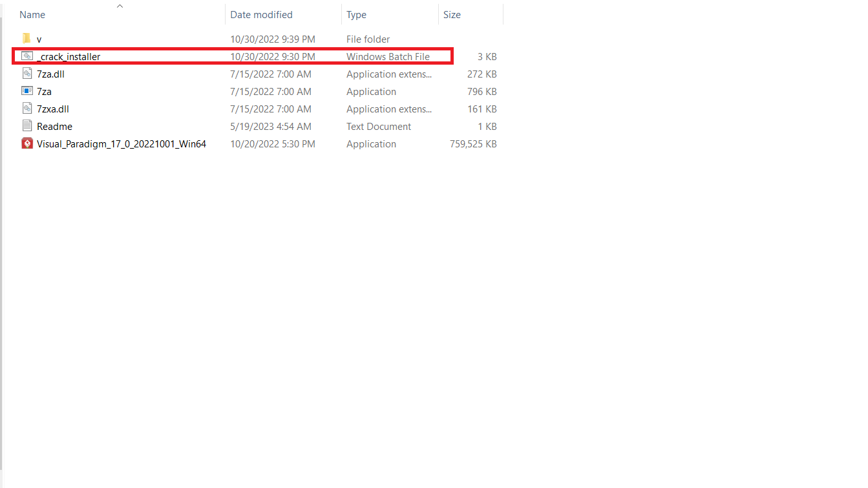Screen dimensions: 868x488
Task: Click the folder name v
Action: pos(39,39)
